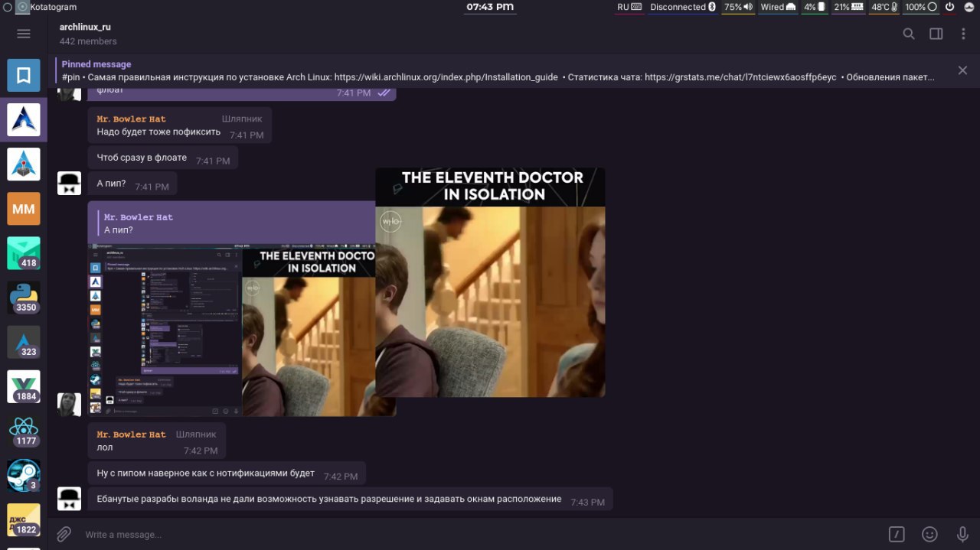Open Saved Messages from the sidebar
Image resolution: width=980 pixels, height=550 pixels.
click(24, 76)
